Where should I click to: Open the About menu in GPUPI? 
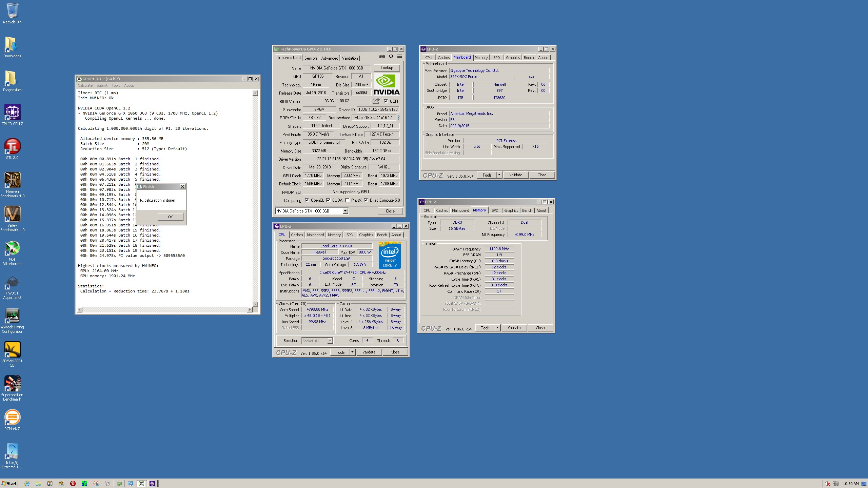pos(129,85)
